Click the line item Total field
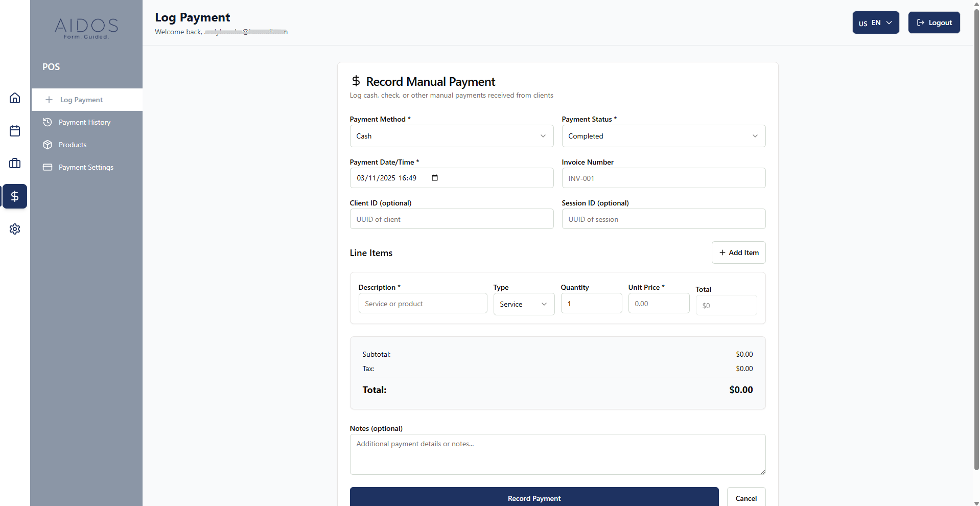 pyautogui.click(x=726, y=305)
